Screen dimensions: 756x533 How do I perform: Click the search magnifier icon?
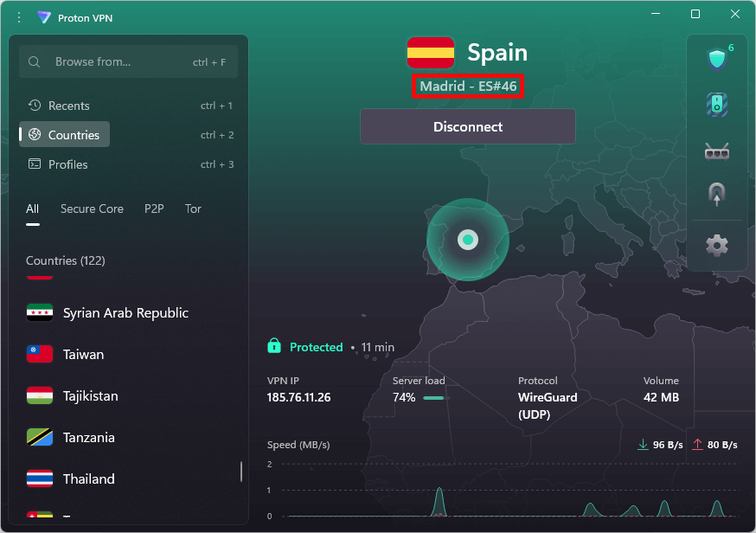click(34, 61)
